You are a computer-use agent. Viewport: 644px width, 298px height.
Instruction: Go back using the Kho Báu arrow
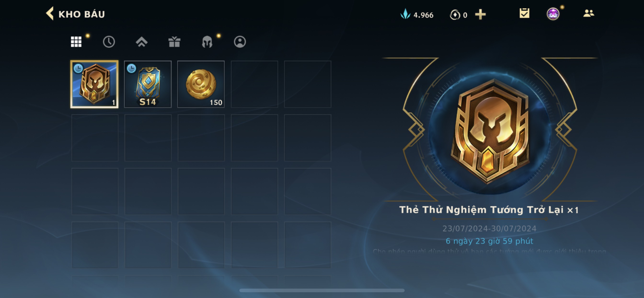tap(50, 13)
